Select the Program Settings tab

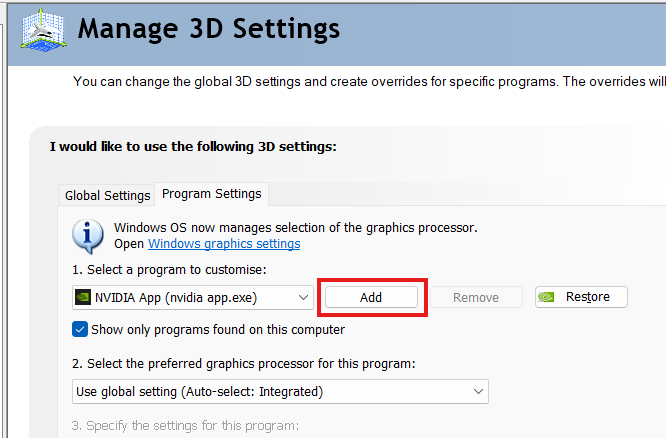[x=211, y=194]
